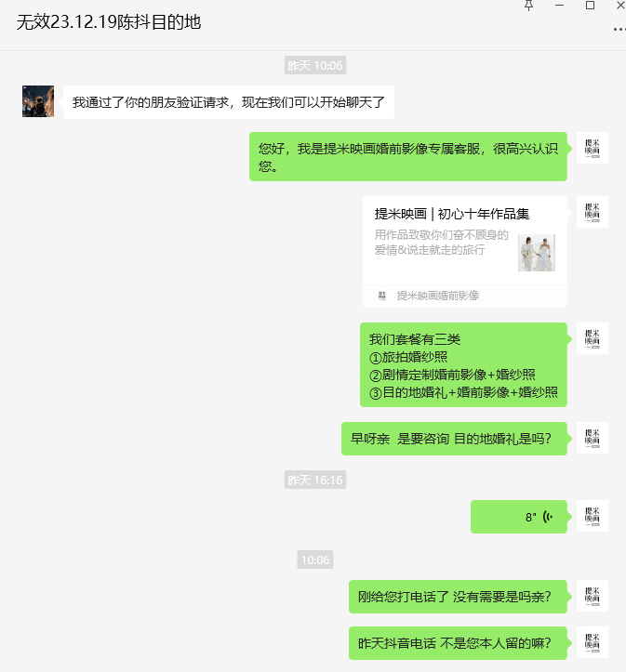
Task: Pin this chat window on top
Action: pos(528,6)
